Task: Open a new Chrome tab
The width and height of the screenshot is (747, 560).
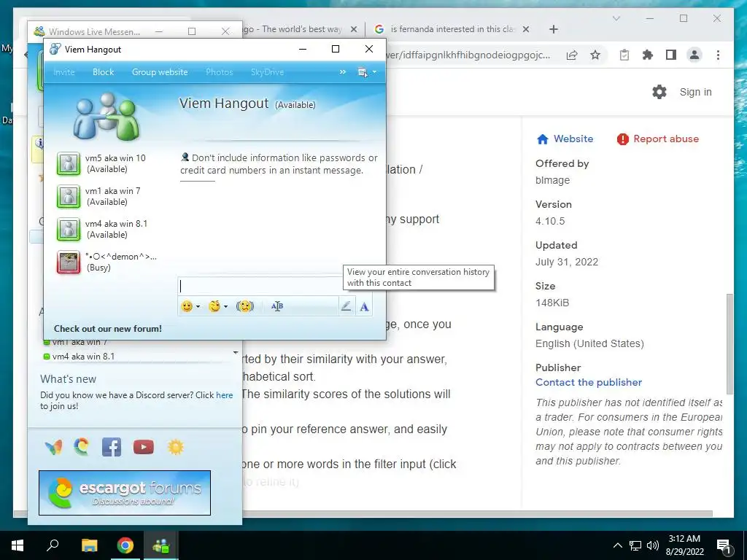Action: click(x=553, y=29)
